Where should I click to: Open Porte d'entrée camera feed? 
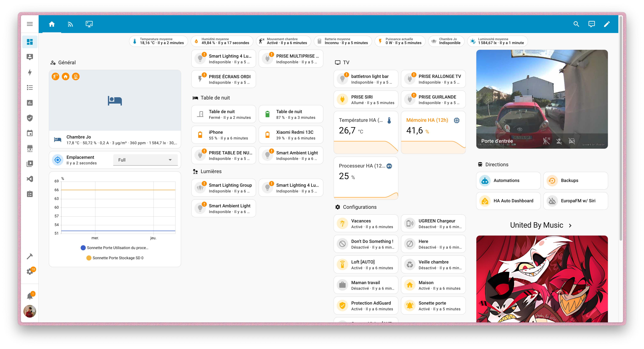pos(542,99)
